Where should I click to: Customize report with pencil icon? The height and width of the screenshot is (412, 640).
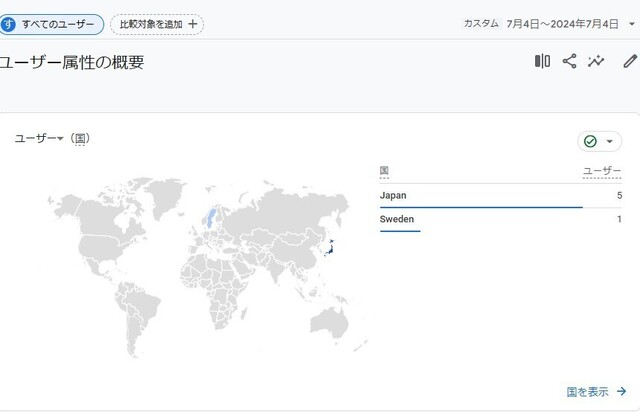(x=630, y=61)
